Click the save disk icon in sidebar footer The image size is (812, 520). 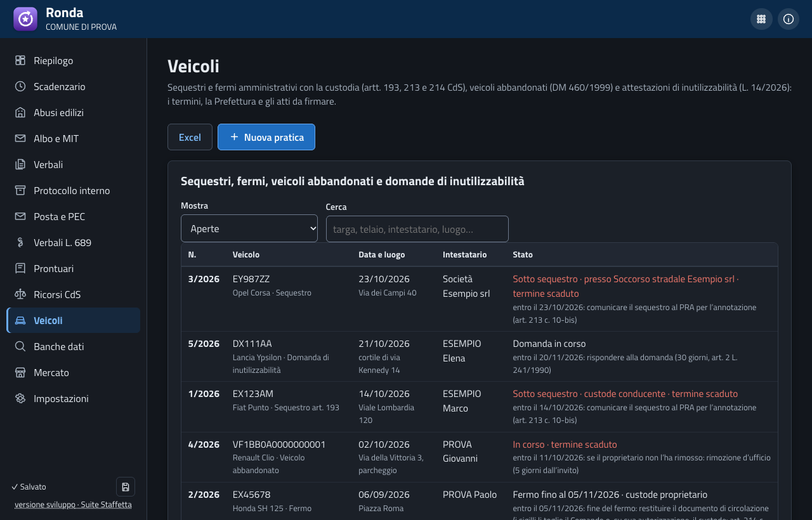tap(126, 487)
